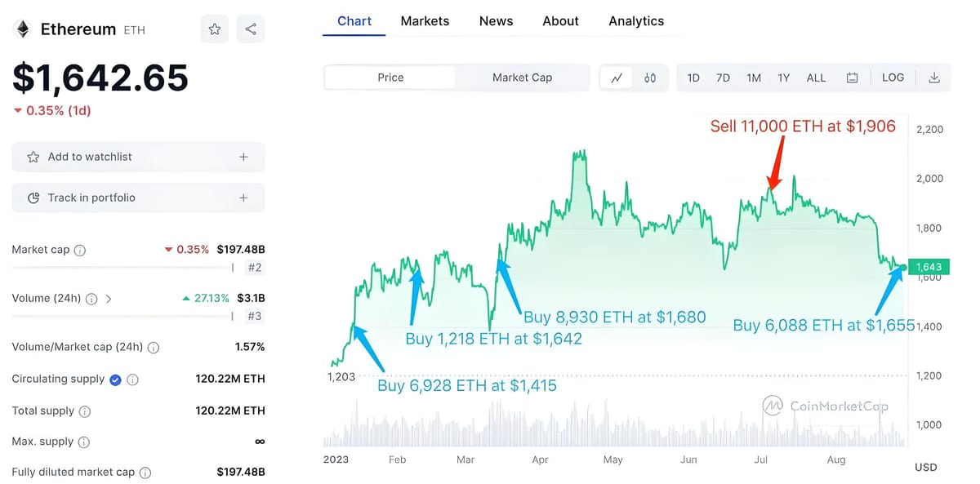Open the Analytics tab
Screen dimensions: 980x484
(x=635, y=21)
